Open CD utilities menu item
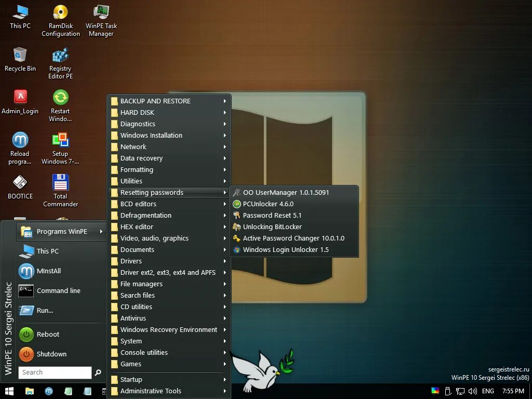532x399 pixels. point(169,307)
